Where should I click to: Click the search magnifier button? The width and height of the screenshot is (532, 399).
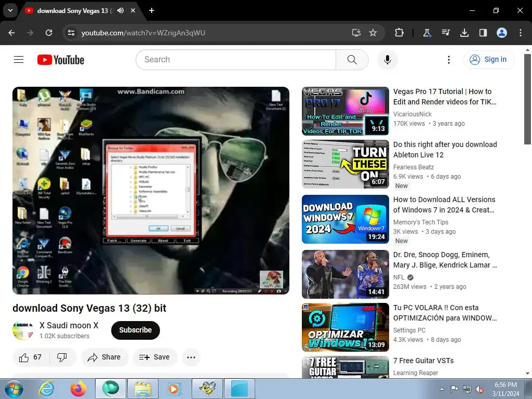pyautogui.click(x=352, y=60)
